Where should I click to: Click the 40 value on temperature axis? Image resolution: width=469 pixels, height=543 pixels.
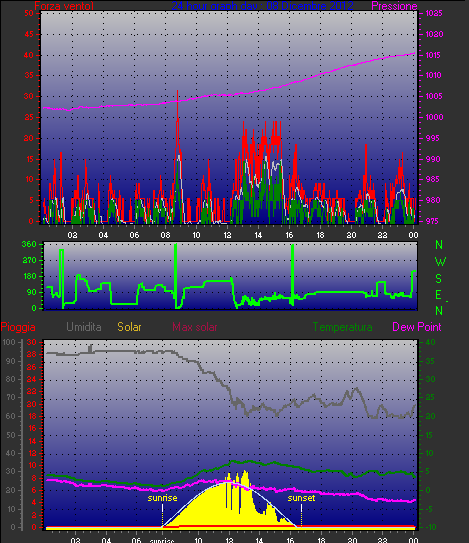click(430, 342)
